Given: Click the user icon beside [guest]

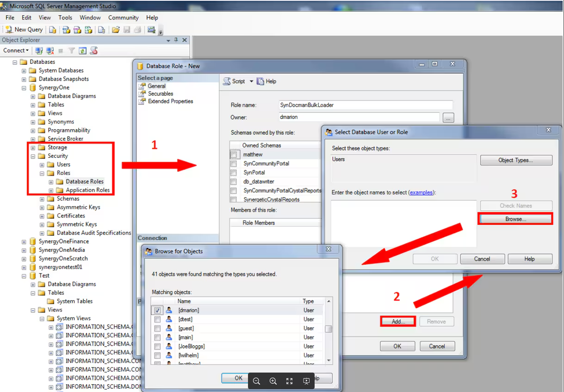Looking at the screenshot, I should pos(169,328).
